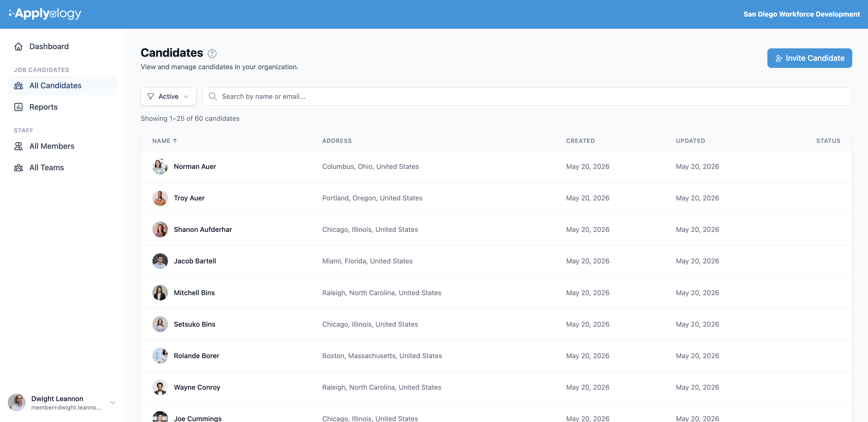This screenshot has height=422, width=868.
Task: Click Wayne Conroy's avatar
Action: pos(160,387)
